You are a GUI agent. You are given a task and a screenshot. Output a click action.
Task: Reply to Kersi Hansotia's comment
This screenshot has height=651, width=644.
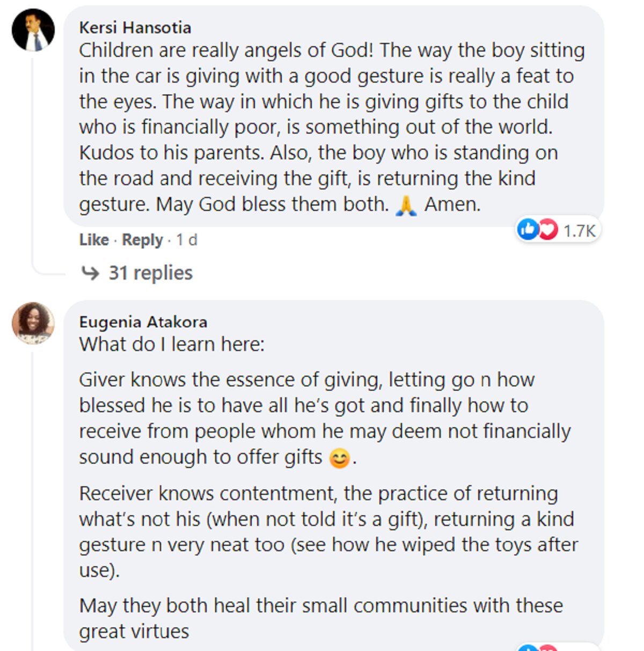point(142,240)
